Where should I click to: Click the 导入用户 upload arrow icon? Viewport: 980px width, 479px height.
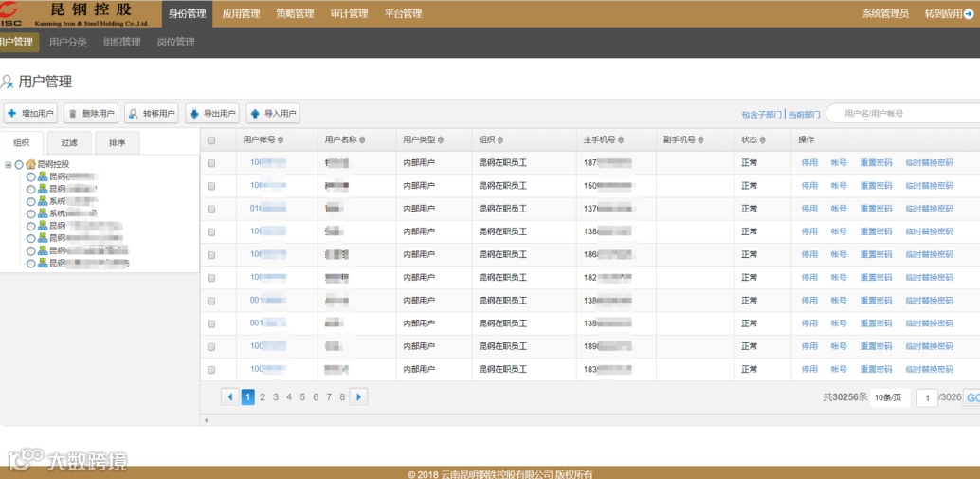click(x=254, y=114)
